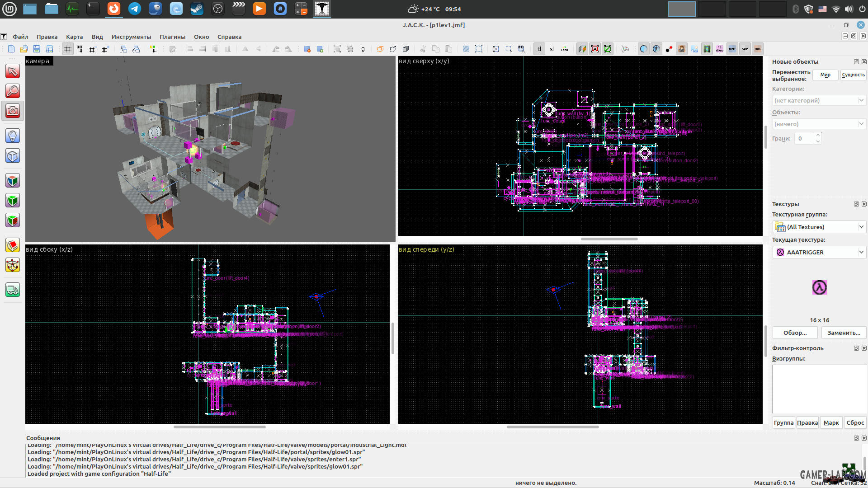Open the Правка menu
Viewport: 868px width, 488px height.
(47, 37)
